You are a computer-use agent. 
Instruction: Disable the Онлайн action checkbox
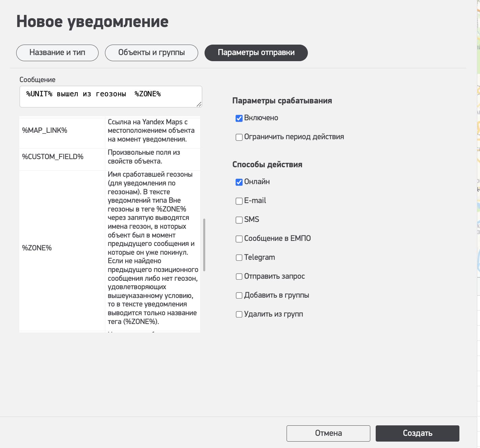[239, 182]
